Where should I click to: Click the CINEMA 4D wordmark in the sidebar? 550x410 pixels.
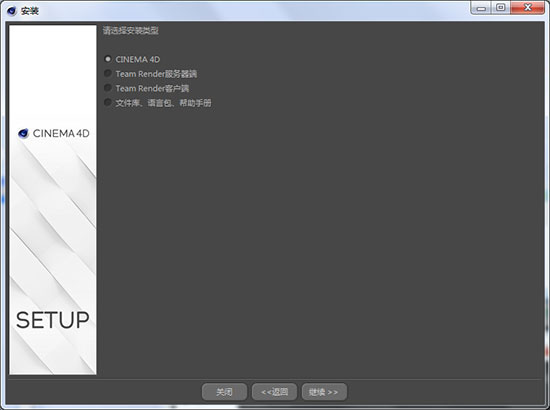[x=61, y=133]
